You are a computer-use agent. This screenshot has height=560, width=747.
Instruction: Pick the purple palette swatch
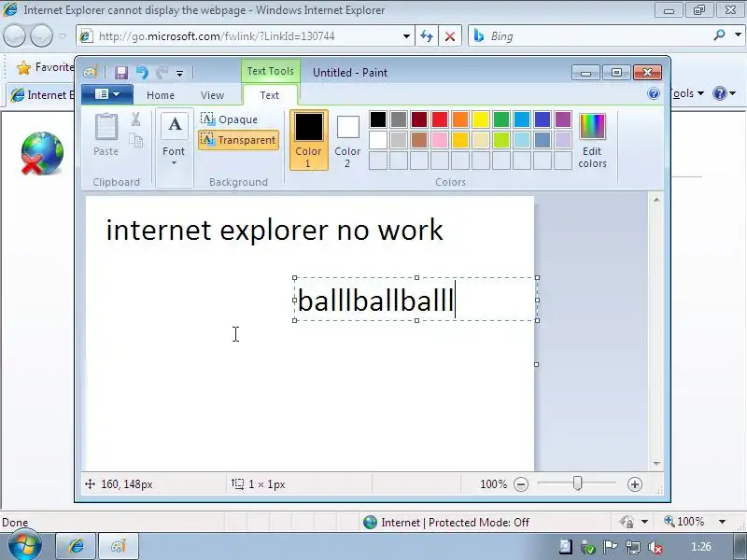pyautogui.click(x=563, y=119)
